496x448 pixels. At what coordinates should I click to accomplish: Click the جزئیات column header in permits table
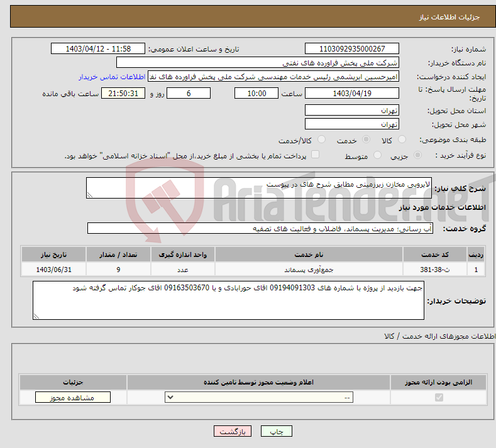[x=73, y=382]
